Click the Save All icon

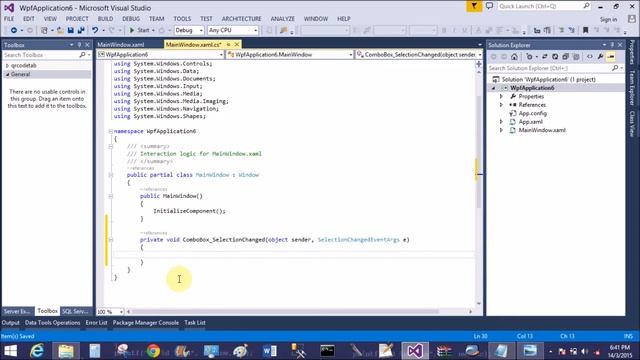pos(81,30)
